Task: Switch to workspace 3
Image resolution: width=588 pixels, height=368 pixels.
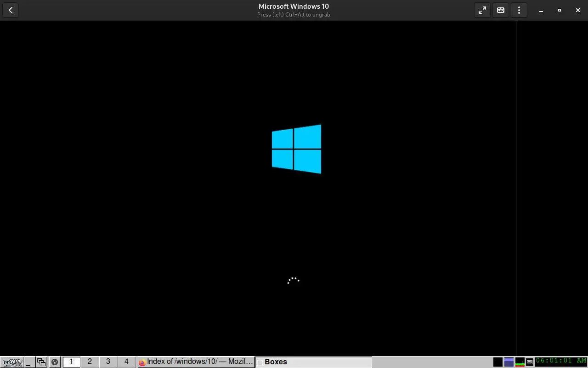Action: pyautogui.click(x=108, y=362)
